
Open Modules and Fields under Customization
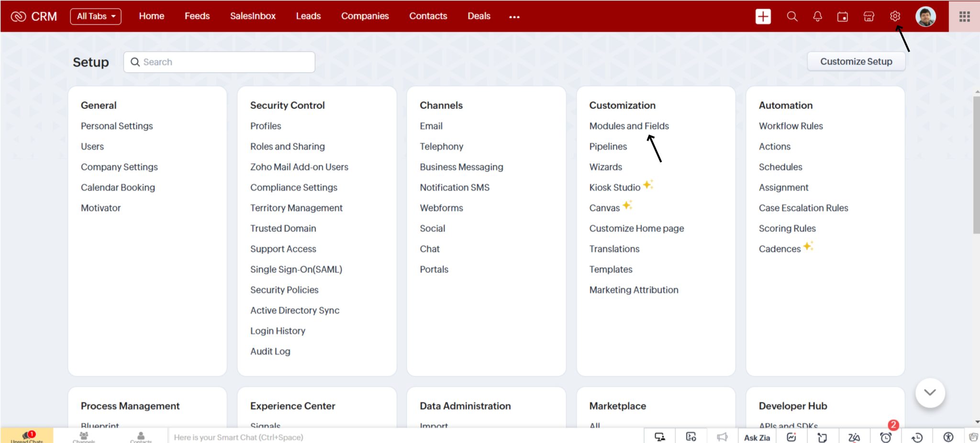pos(629,125)
